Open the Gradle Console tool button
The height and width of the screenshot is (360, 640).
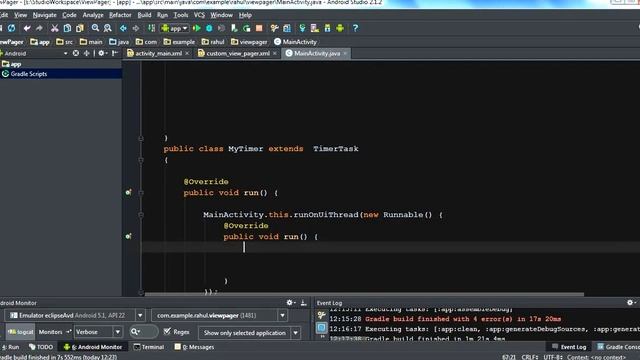[x=618, y=347]
